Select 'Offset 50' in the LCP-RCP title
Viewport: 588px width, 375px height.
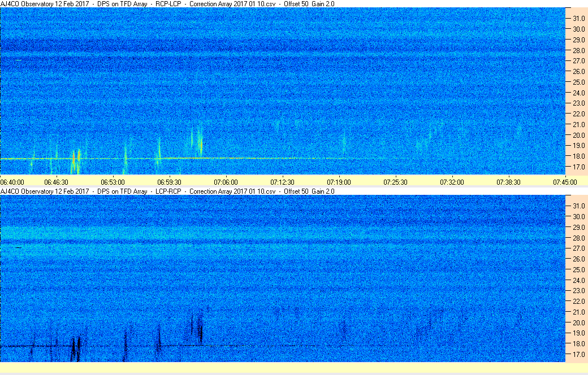296,191
